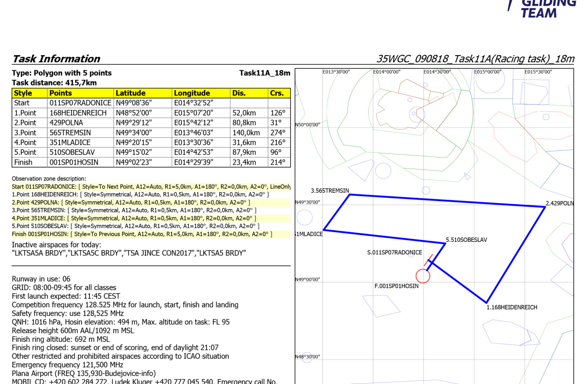Click the 1.168HEIDENREICH map label
The image size is (588, 384).
point(512,307)
